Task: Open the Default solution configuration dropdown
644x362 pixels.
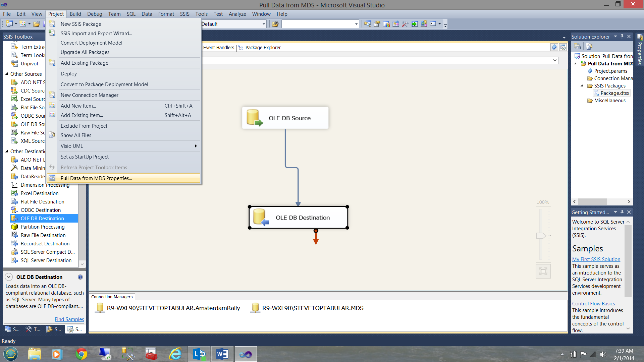Action: coord(264,24)
